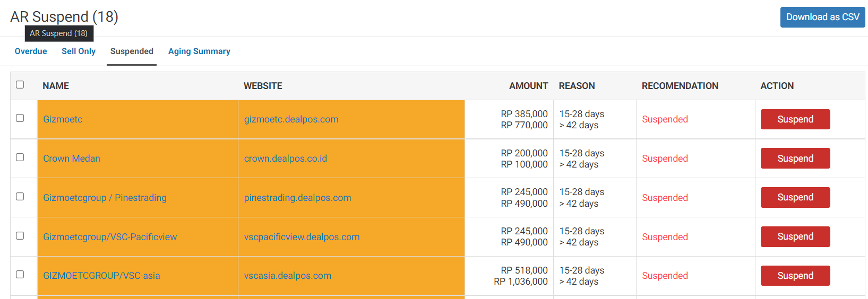Click Suspend for GIZMOETCGROUP/VSC-asia
868x299 pixels.
(795, 276)
